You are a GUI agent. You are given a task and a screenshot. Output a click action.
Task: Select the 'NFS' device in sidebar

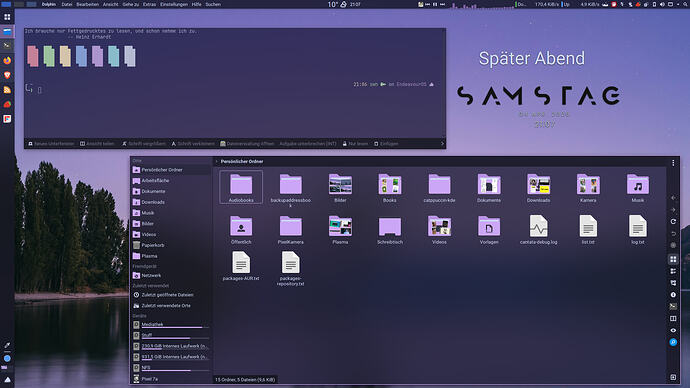click(172, 368)
